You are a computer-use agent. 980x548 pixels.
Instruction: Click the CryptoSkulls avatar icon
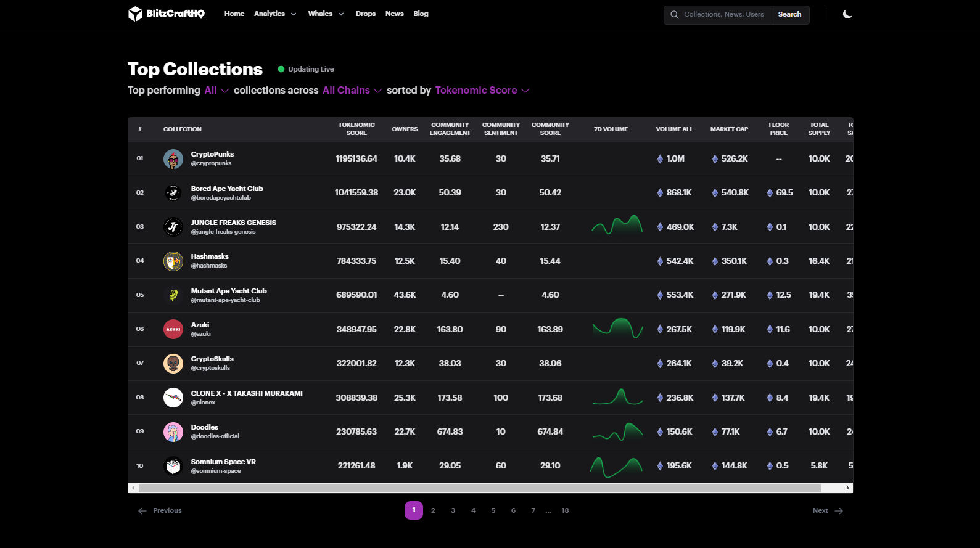173,364
